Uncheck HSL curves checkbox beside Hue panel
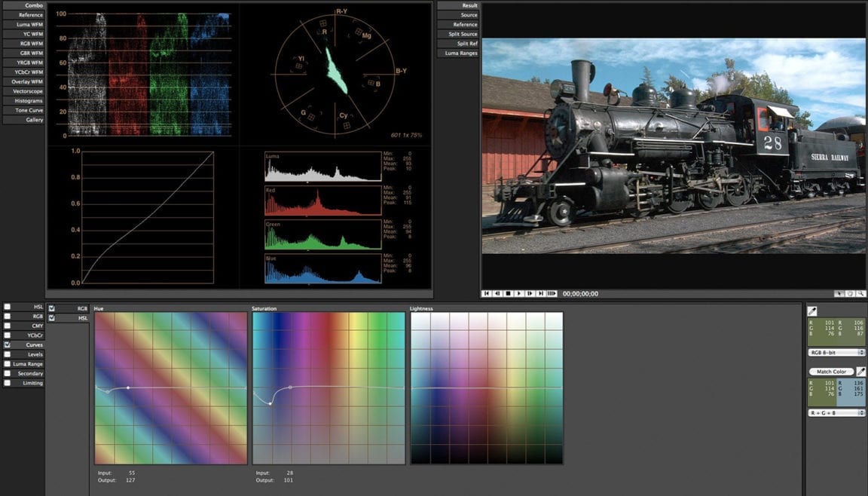Screen dimensions: 868x496 point(51,318)
